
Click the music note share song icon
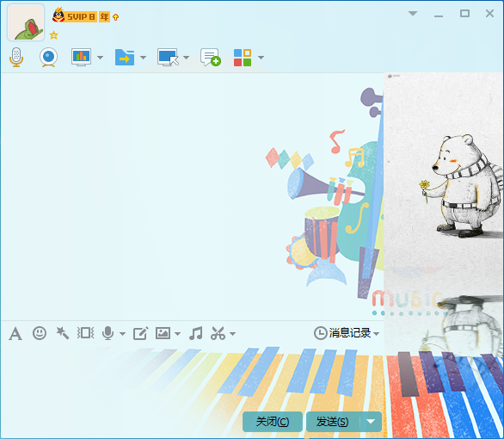click(x=196, y=333)
